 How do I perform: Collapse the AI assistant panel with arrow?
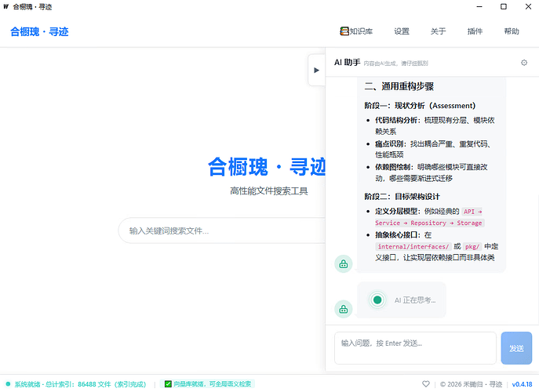pyautogui.click(x=317, y=70)
